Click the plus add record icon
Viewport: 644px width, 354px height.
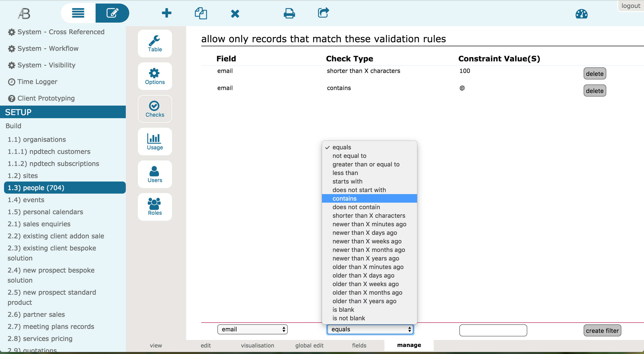pos(167,13)
